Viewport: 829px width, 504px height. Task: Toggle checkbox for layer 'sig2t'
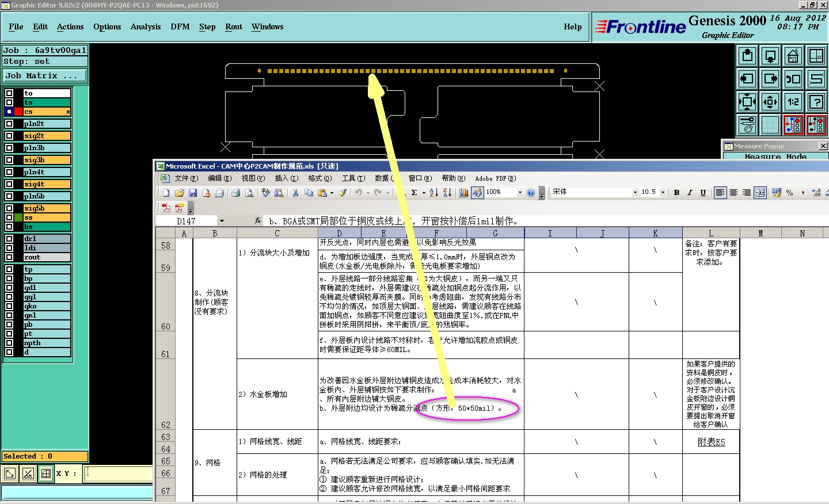(x=9, y=136)
